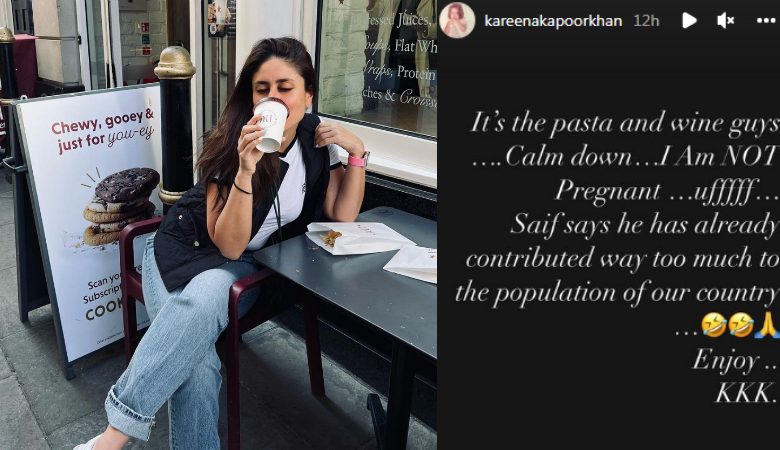Click the 12h story timestamp
This screenshot has height=450, width=780.
pos(646,21)
